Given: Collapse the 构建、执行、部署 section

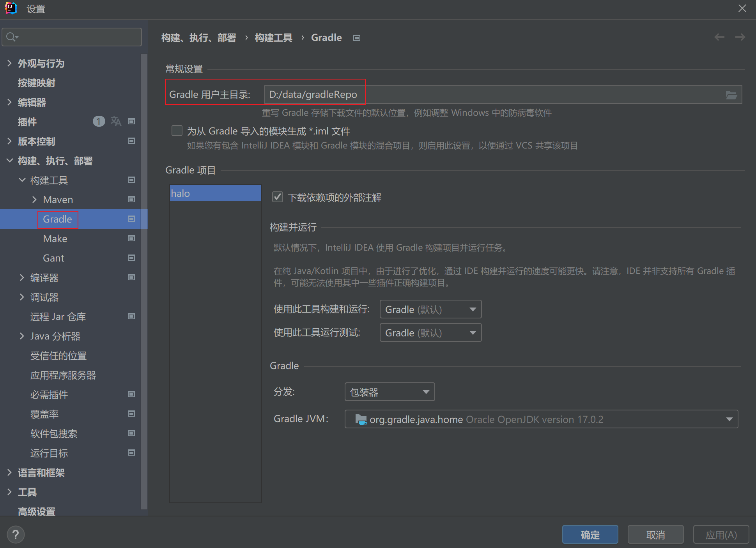Looking at the screenshot, I should [x=9, y=160].
